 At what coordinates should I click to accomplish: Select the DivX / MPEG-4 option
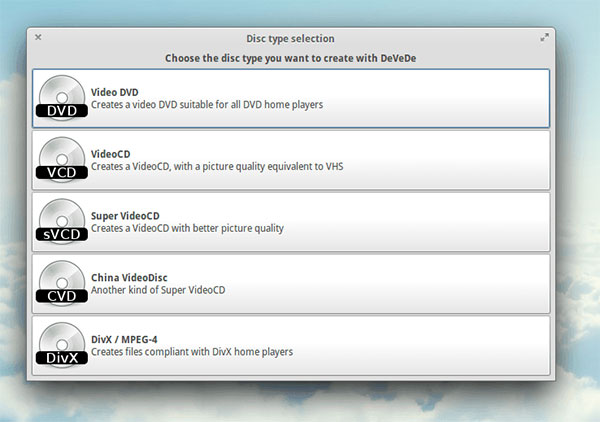pos(291,345)
